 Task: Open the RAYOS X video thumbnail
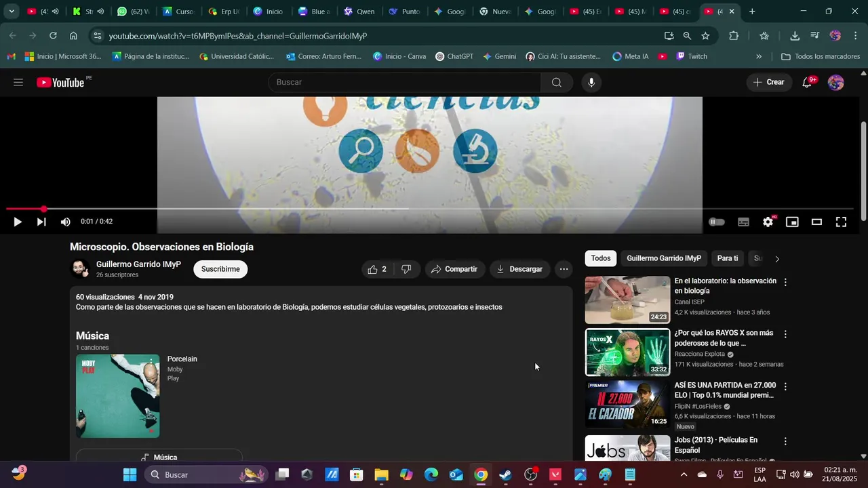[627, 352]
